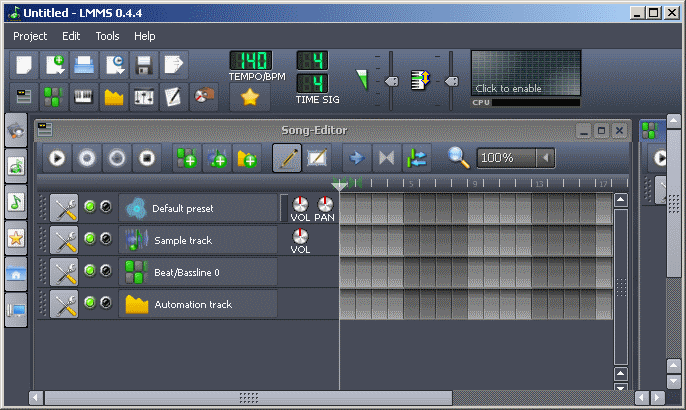Open Automation track tools menu
The height and width of the screenshot is (410, 686).
(64, 303)
